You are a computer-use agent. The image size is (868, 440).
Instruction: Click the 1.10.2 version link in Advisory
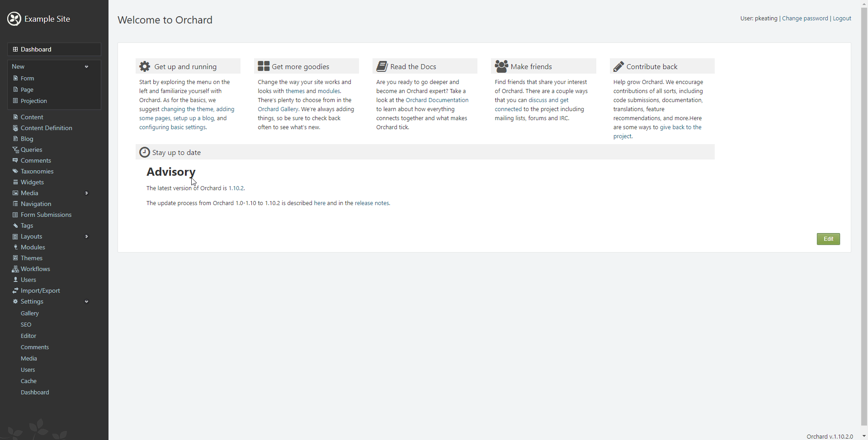click(236, 188)
